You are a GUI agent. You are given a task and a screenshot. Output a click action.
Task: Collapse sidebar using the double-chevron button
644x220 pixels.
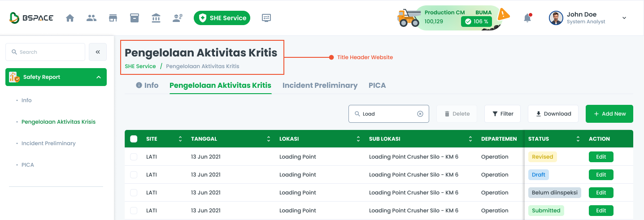point(98,52)
